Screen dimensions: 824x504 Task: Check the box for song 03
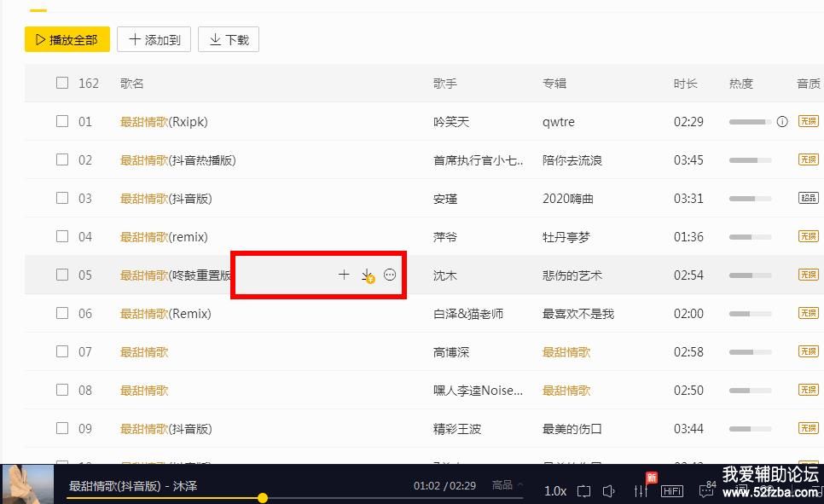pyautogui.click(x=62, y=198)
